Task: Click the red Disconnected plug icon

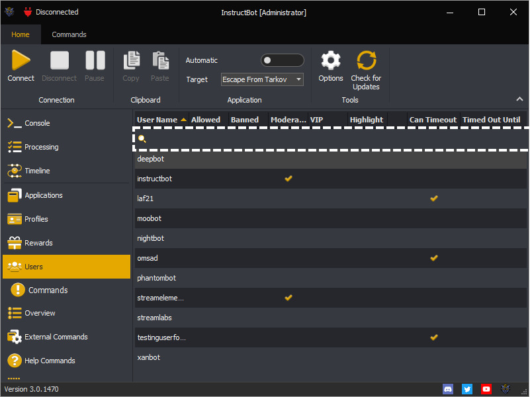Action: pos(28,12)
